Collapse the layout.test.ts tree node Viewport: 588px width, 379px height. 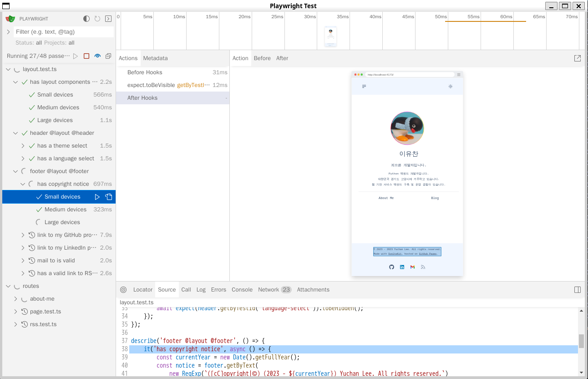coord(8,69)
